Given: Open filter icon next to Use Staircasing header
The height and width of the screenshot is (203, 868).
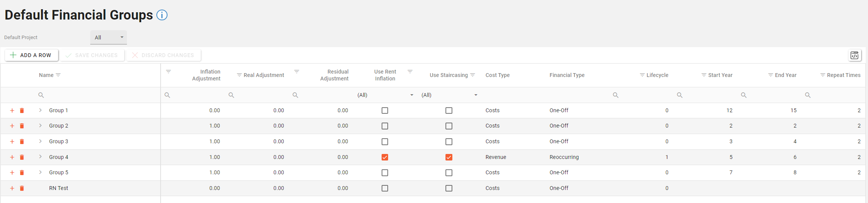Looking at the screenshot, I should point(473,75).
